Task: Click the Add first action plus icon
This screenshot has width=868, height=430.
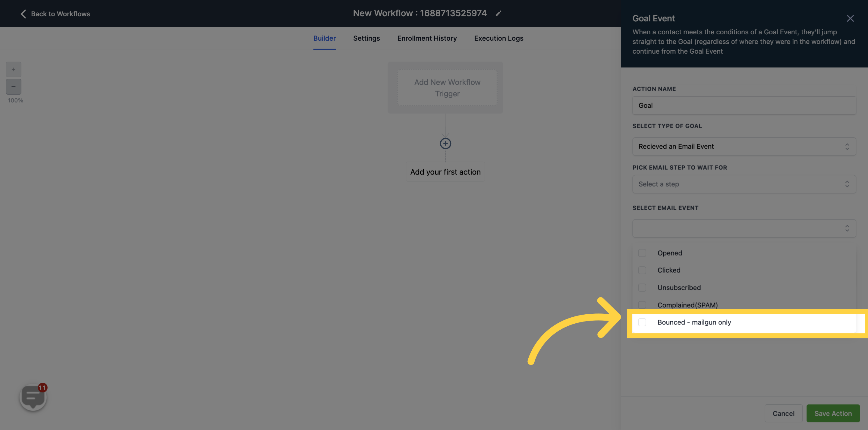Action: click(446, 143)
